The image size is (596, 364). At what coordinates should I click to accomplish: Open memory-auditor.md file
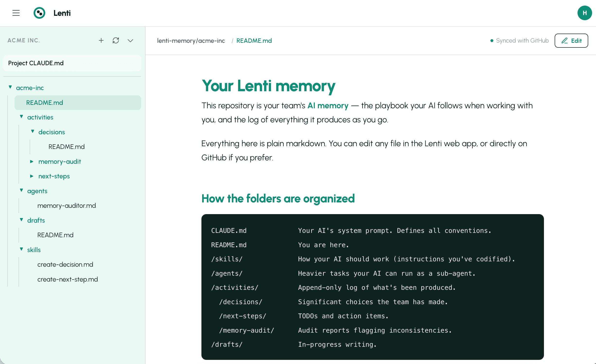click(x=67, y=206)
